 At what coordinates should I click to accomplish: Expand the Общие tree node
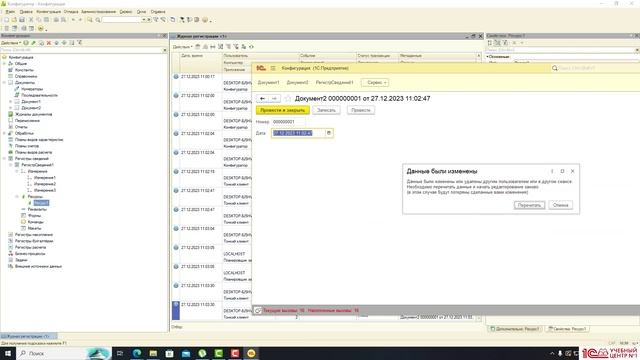coord(4,64)
